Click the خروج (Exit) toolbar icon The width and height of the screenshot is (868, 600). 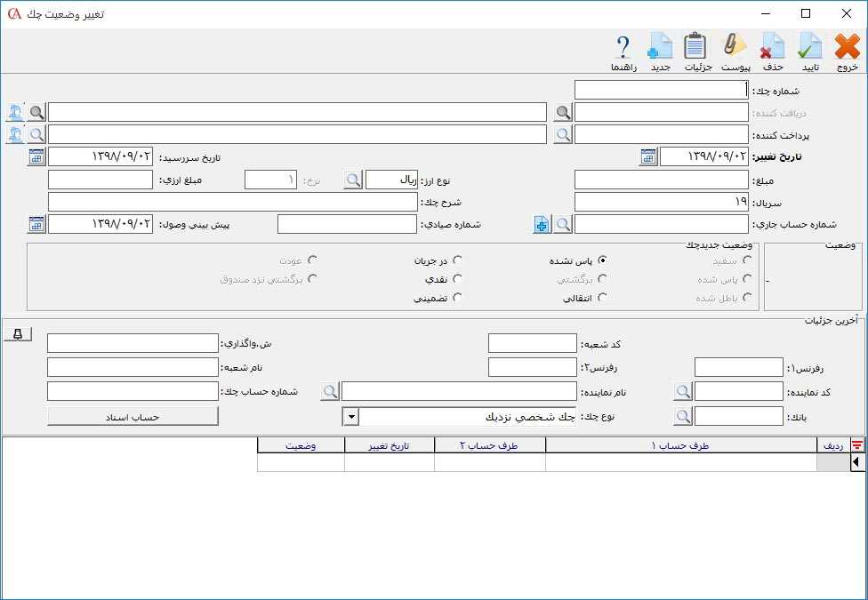tap(848, 48)
